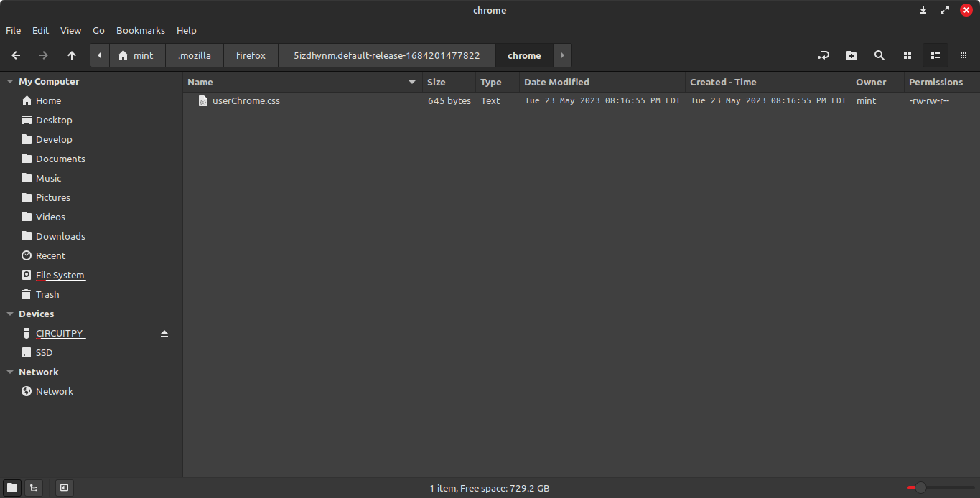Open the search files icon
980x498 pixels.
pos(879,55)
